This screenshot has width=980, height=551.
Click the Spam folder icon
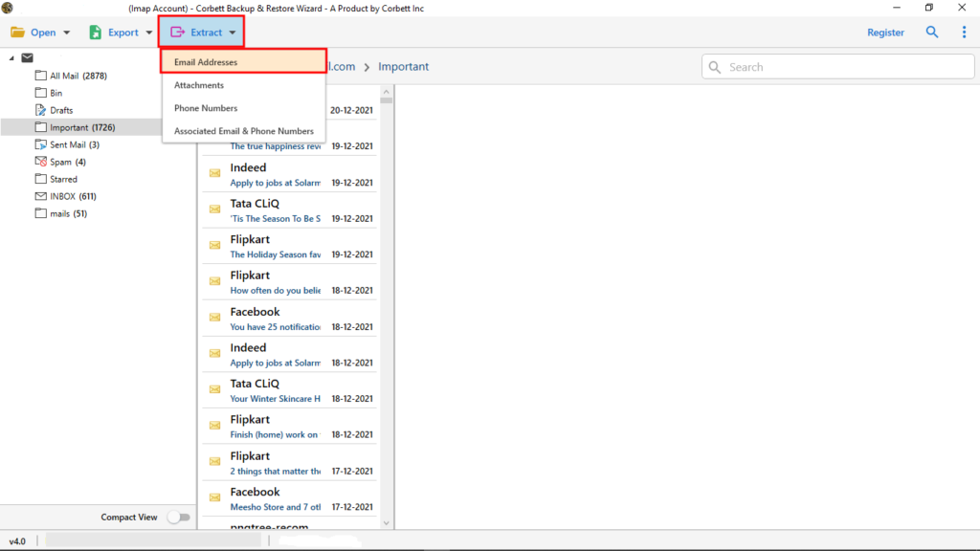pos(40,162)
